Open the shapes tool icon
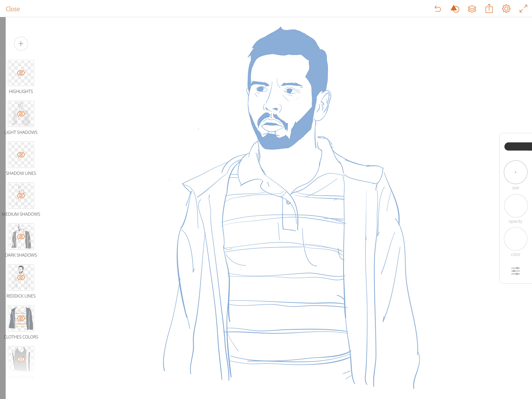Image resolution: width=532 pixels, height=399 pixels. pos(455,9)
